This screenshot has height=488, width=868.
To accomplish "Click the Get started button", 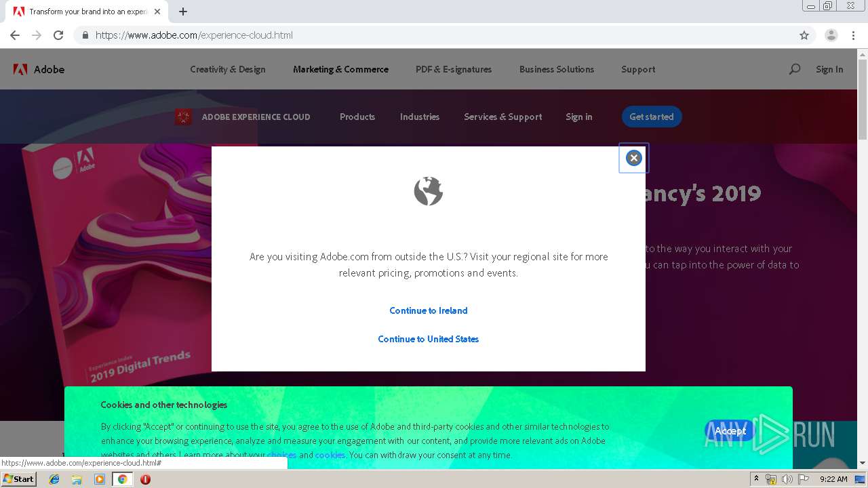I will tap(652, 117).
